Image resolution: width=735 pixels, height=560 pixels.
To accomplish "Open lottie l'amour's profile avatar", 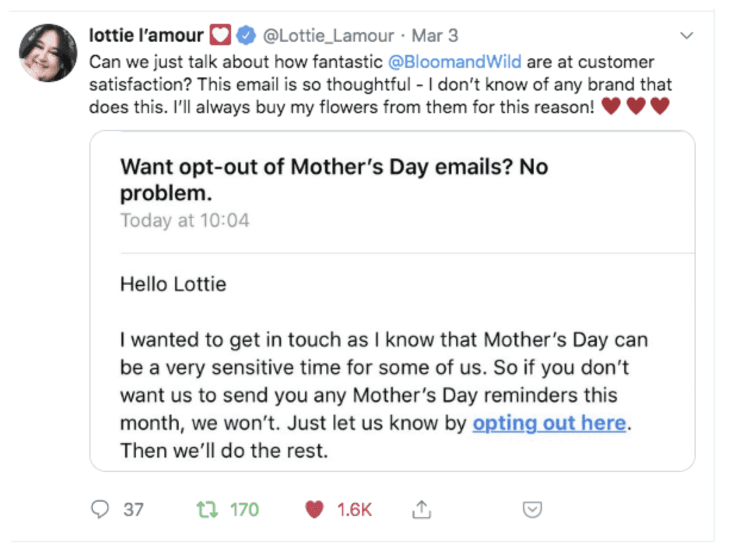I will [x=48, y=54].
